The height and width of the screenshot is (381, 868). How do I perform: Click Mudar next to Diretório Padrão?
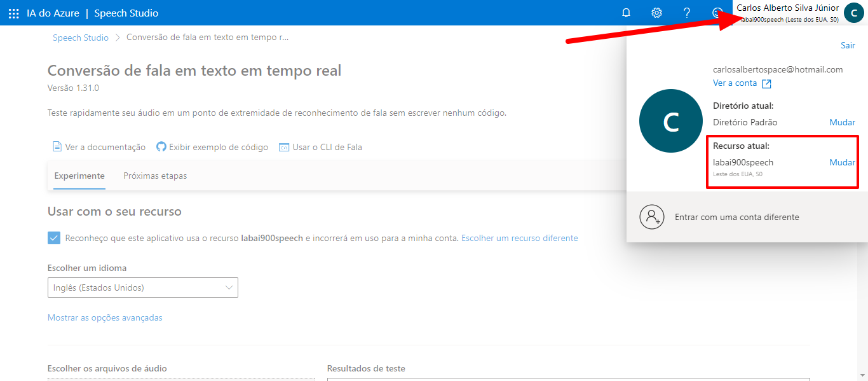coord(843,122)
